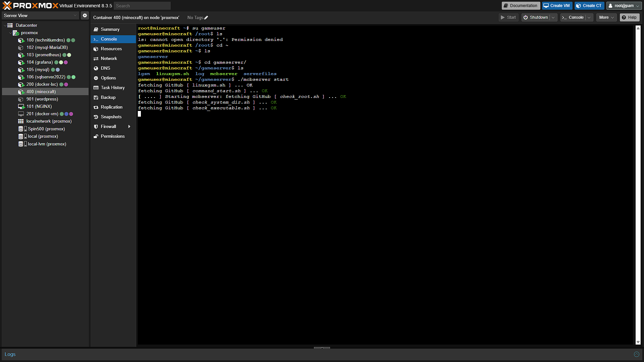Open the Backup tab
This screenshot has height=362, width=644.
point(113,98)
